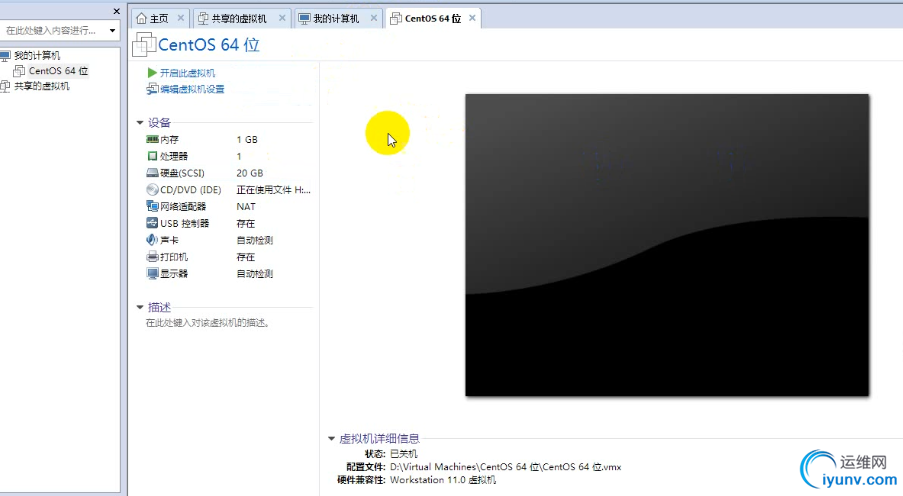Image resolution: width=903 pixels, height=496 pixels.
Task: Click the library search input field
Action: coord(53,31)
